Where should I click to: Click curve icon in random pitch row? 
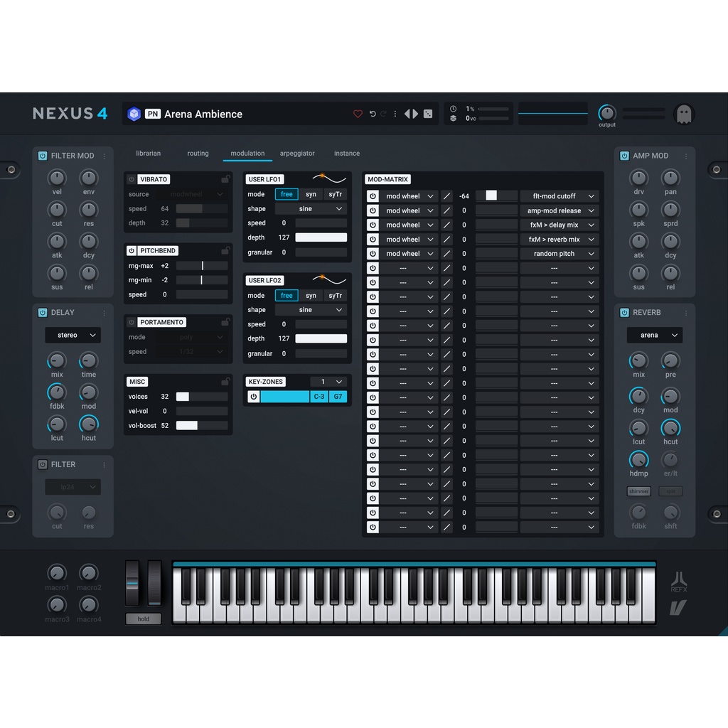(446, 254)
